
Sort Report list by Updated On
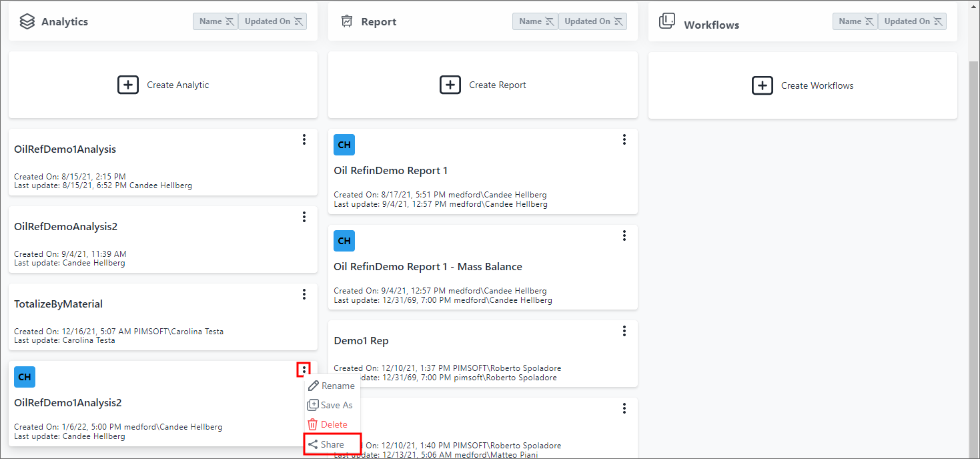tap(592, 21)
